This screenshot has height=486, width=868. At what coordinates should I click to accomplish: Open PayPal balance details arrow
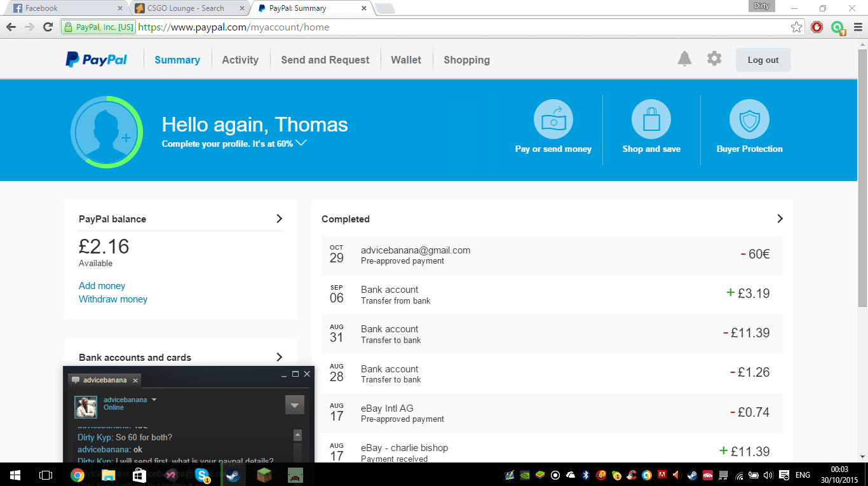[x=279, y=219]
